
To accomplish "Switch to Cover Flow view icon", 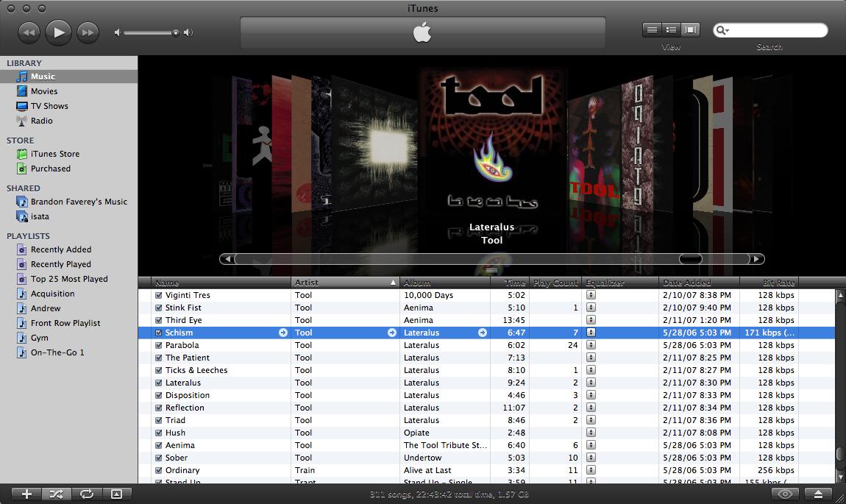I will click(690, 29).
